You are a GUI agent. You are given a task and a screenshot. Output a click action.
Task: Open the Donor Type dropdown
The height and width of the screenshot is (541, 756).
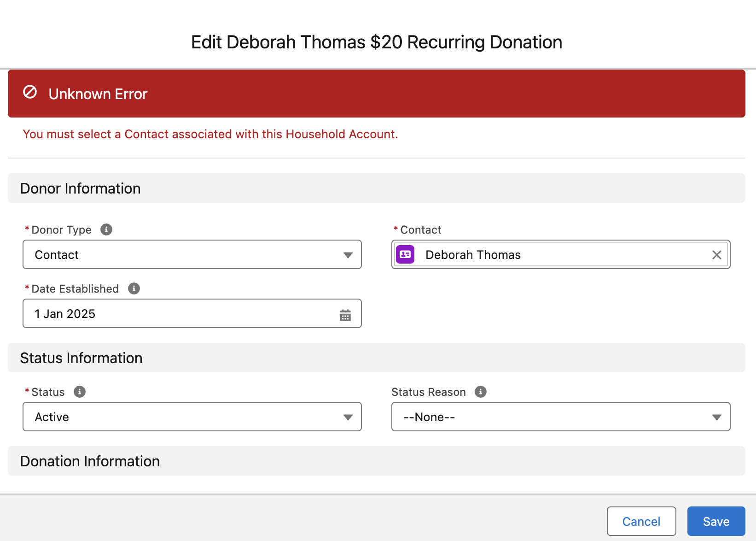click(x=192, y=254)
